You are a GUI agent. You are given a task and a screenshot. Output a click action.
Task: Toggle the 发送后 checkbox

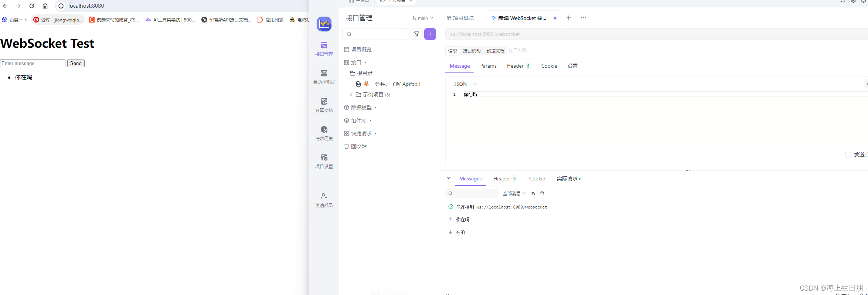pos(848,155)
